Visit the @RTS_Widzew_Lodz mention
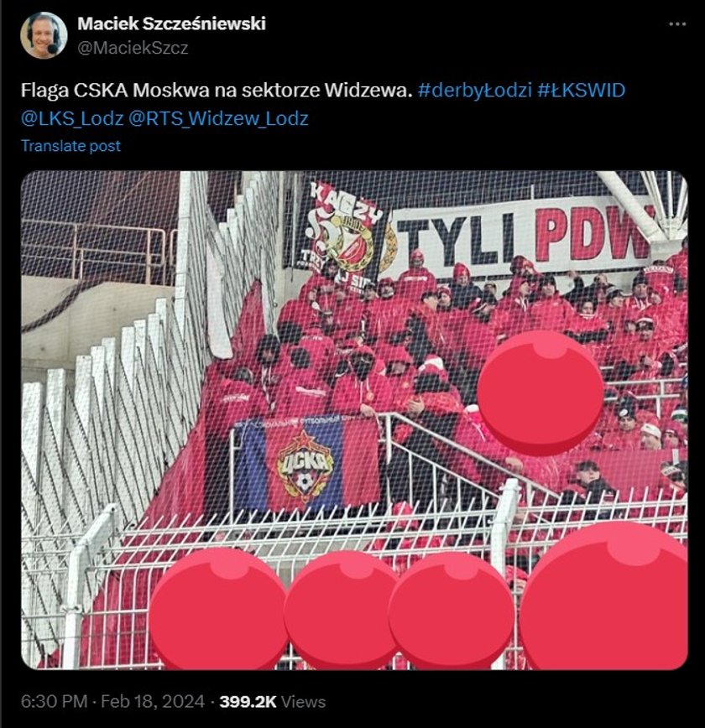This screenshot has height=728, width=705. pos(218,119)
